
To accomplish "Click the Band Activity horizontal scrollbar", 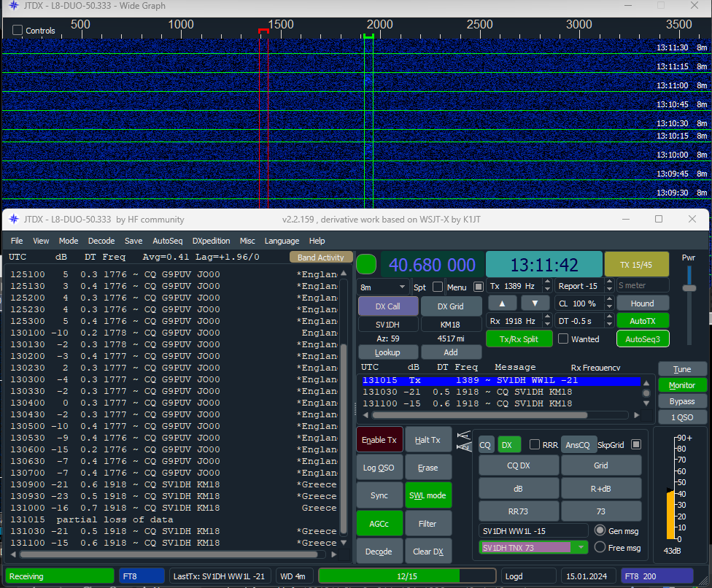I will (x=169, y=554).
